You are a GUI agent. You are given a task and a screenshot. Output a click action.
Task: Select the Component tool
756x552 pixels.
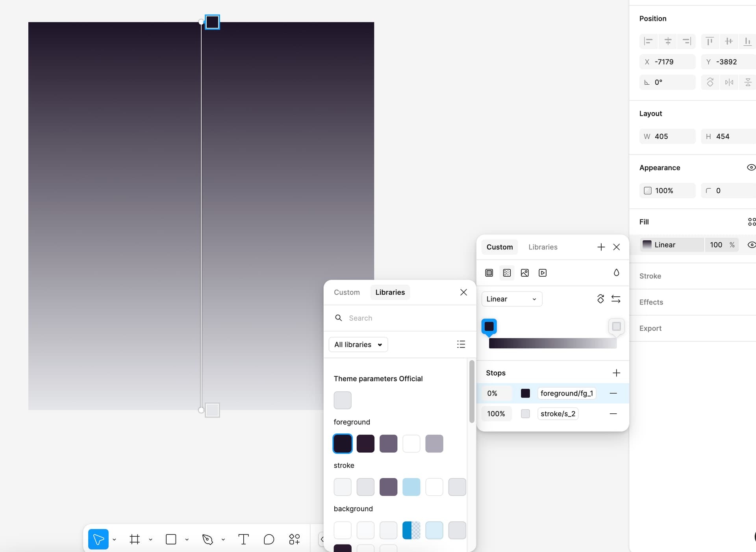click(293, 539)
